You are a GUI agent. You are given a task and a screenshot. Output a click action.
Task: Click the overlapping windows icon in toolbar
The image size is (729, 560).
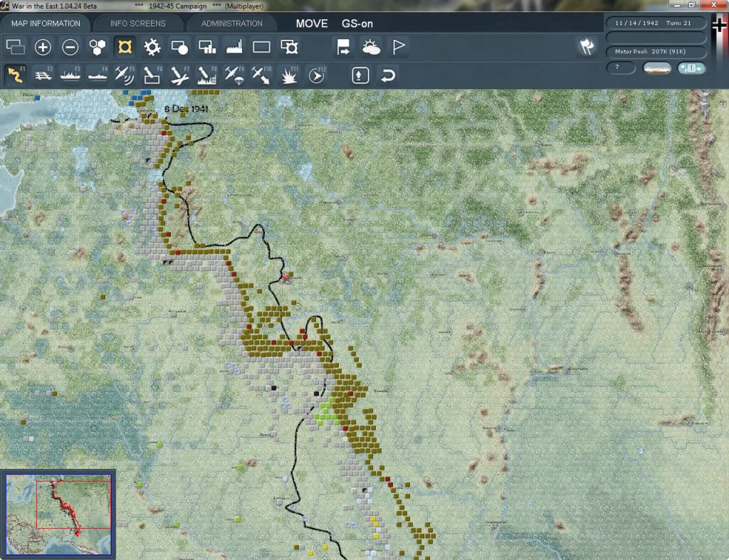coord(16,47)
